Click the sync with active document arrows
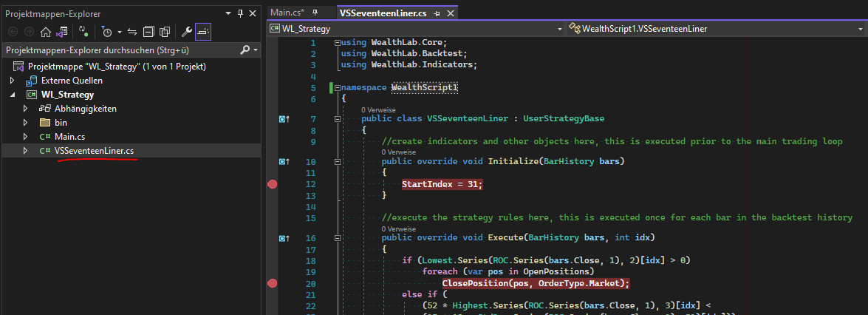The width and height of the screenshot is (868, 315). click(132, 32)
